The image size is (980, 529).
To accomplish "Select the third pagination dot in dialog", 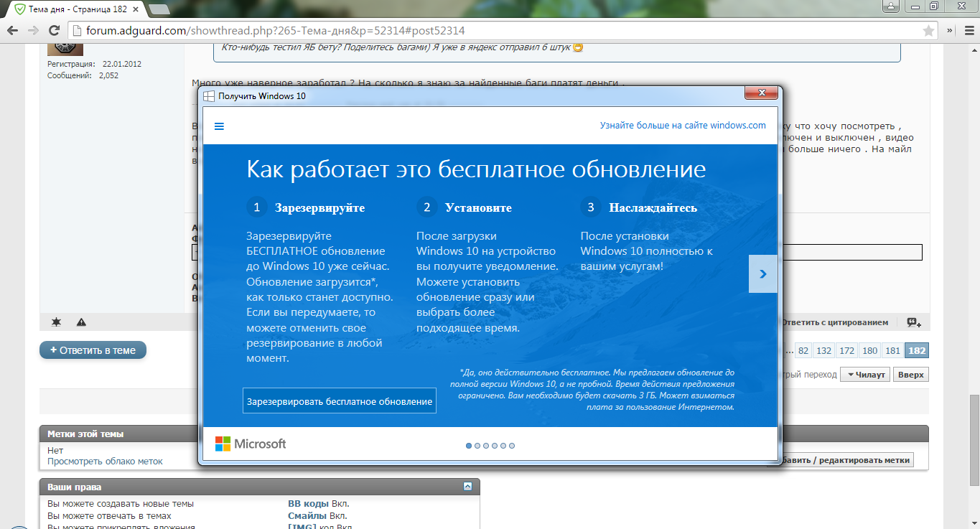I will (x=486, y=446).
